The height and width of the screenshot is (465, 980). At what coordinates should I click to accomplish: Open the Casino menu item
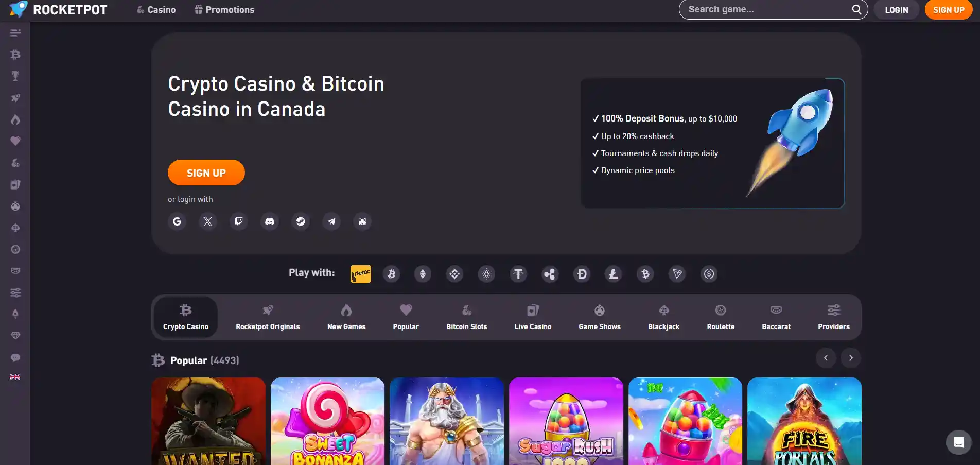(156, 10)
